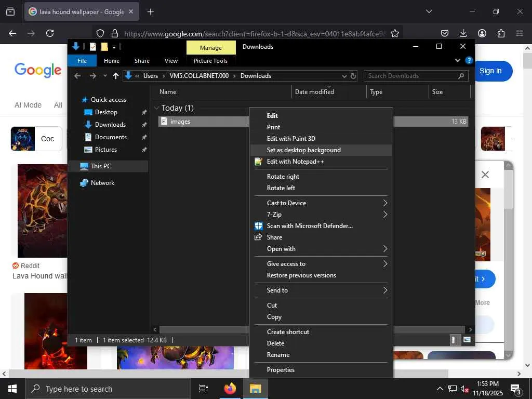
Task: Expand the ribbon with chevron arrow
Action: 458,60
